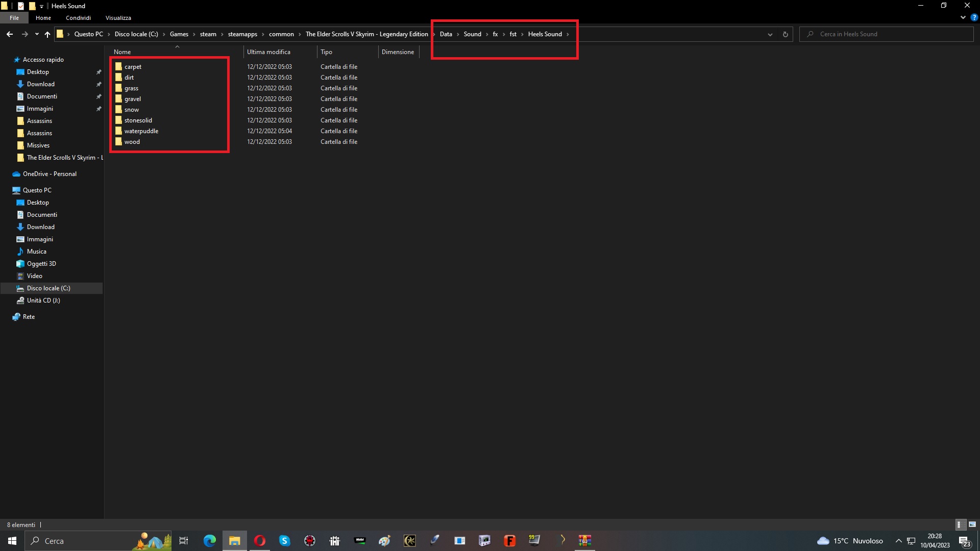Launch Microsoft Edge from the taskbar
980x551 pixels.
(210, 541)
